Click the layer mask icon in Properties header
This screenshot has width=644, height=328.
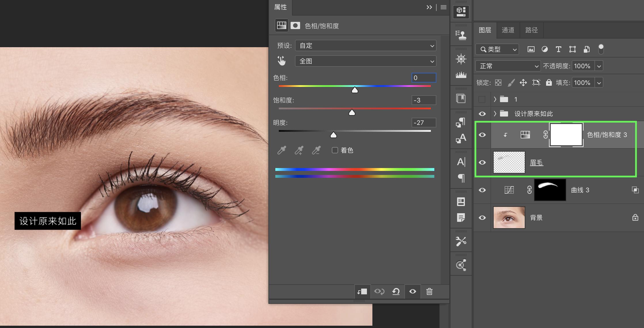[x=295, y=26]
